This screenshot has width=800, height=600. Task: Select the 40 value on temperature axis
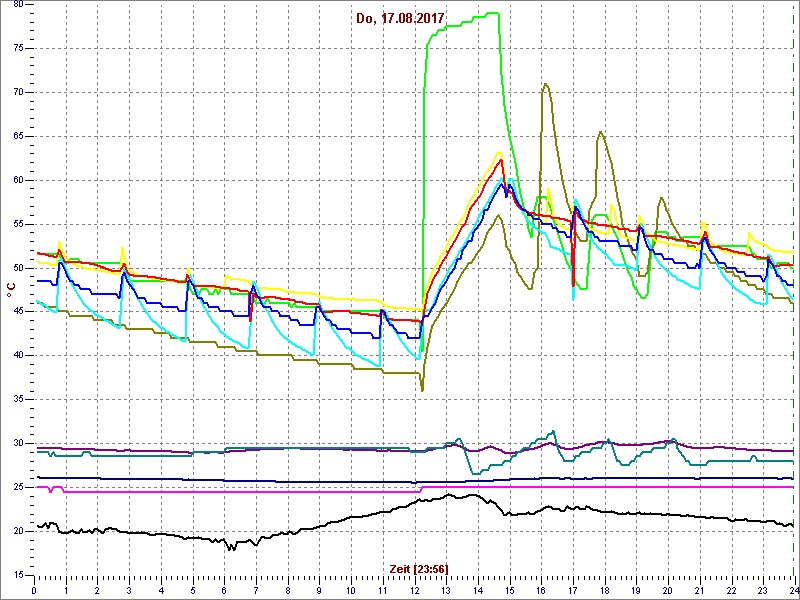(x=17, y=356)
